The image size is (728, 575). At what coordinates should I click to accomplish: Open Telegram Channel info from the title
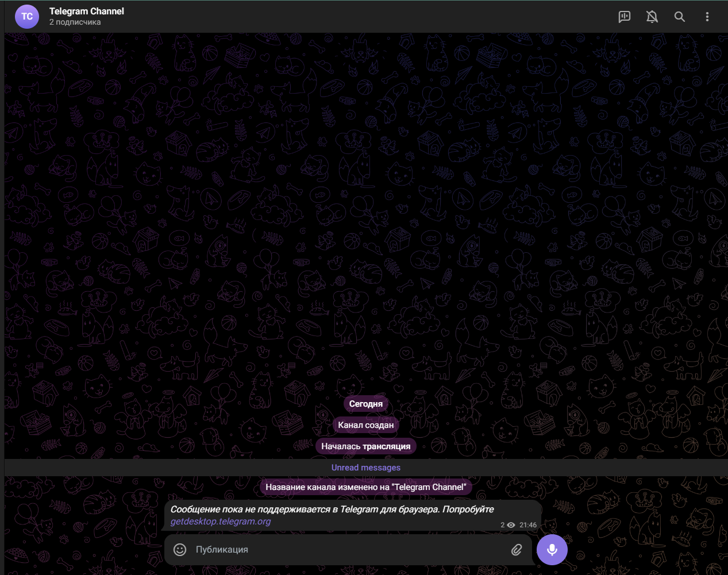click(x=87, y=11)
